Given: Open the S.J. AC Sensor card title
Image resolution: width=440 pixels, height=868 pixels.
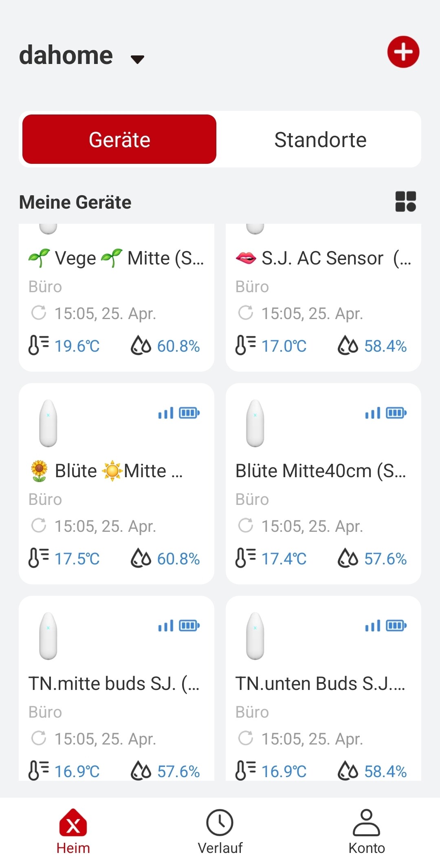Looking at the screenshot, I should (x=323, y=258).
